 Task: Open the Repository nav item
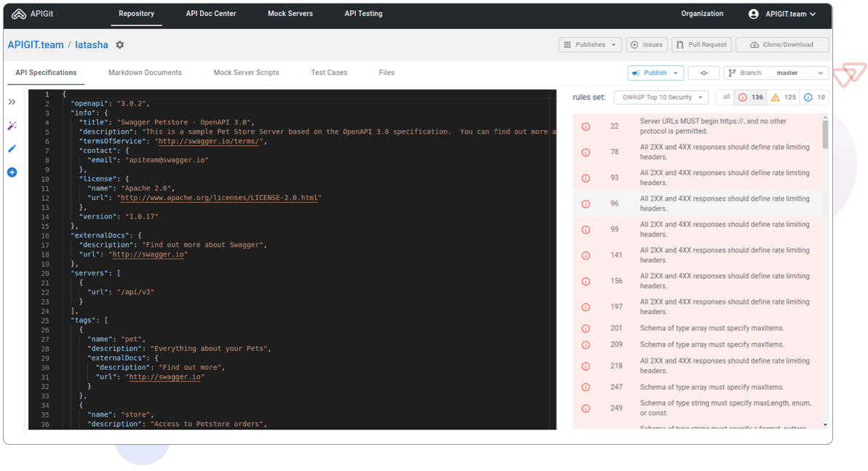136,14
